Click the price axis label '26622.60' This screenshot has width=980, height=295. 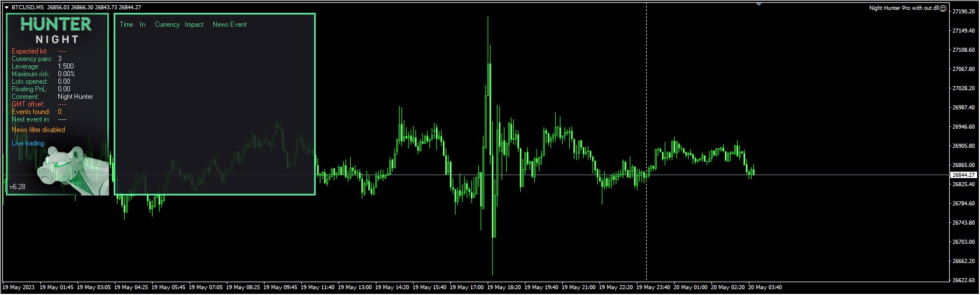tap(964, 280)
